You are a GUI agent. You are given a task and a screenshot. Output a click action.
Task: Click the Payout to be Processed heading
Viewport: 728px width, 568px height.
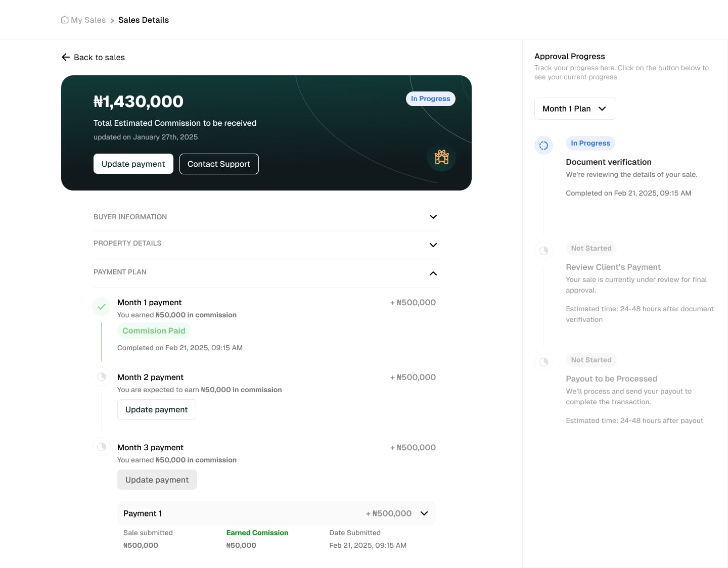click(612, 378)
